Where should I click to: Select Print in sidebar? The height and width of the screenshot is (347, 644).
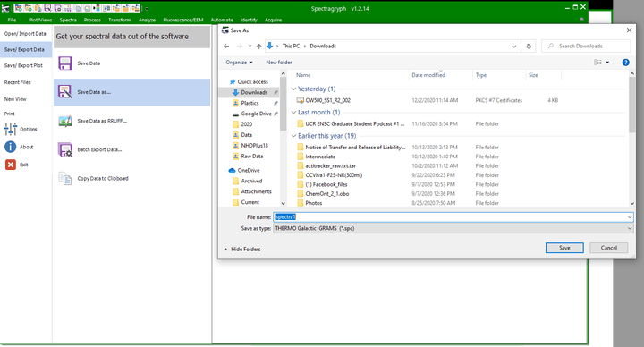click(x=10, y=114)
